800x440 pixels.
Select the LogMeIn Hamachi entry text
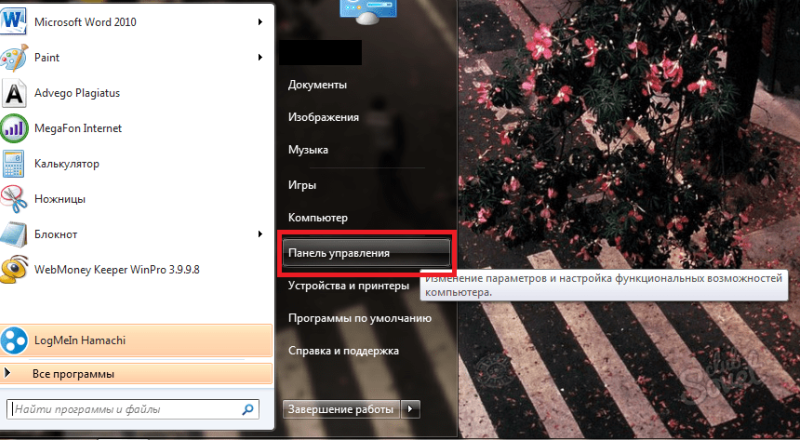[80, 340]
